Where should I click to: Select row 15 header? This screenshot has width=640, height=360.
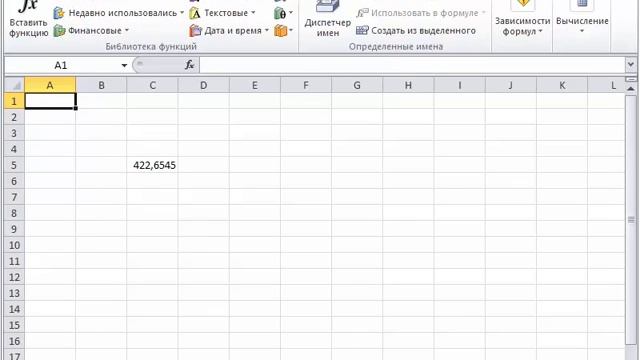click(14, 325)
